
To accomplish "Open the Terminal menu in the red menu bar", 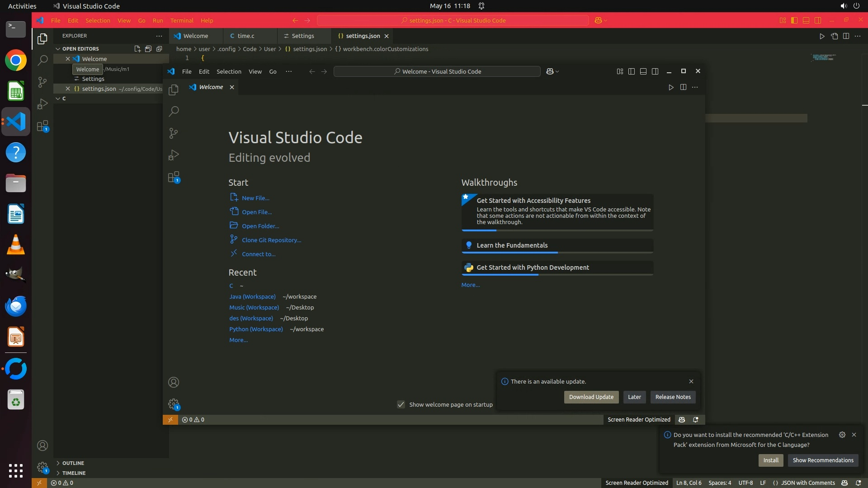I will [x=181, y=21].
